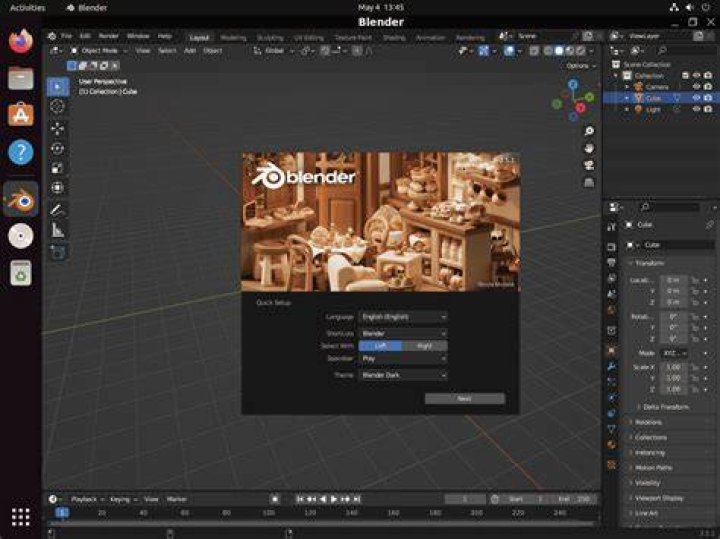Open the Window menu
Viewport: 720px width, 539px height.
[138, 36]
